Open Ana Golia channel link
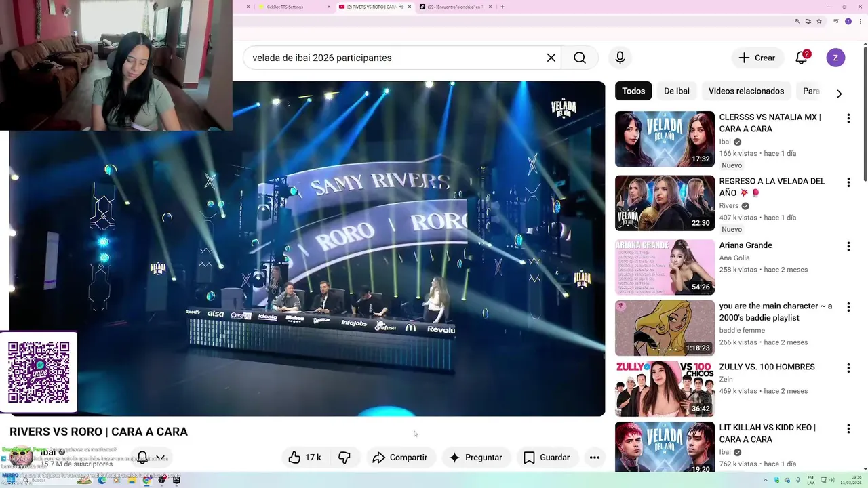The width and height of the screenshot is (868, 488). point(734,258)
